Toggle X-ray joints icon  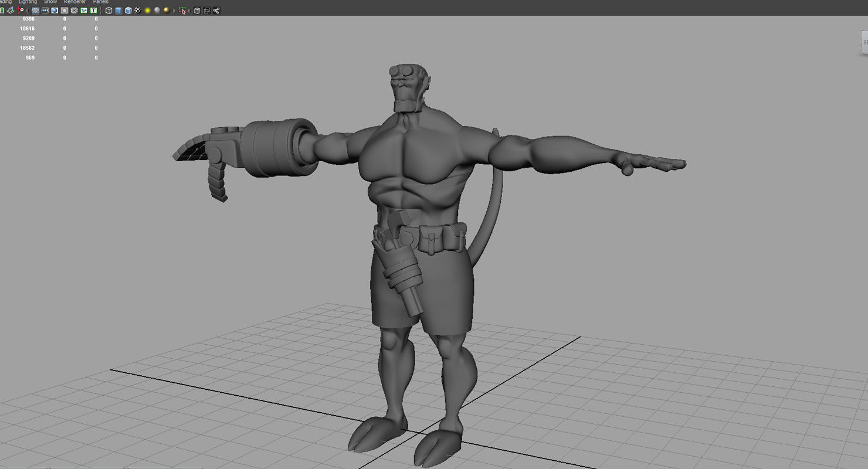click(216, 11)
